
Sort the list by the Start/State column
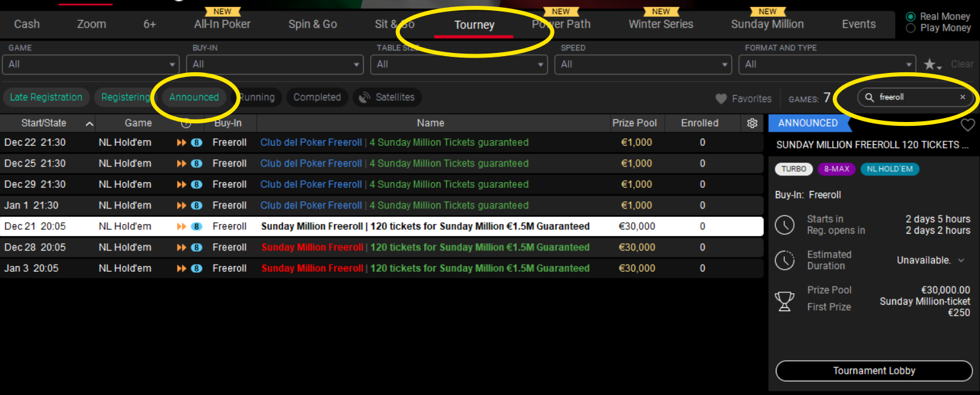click(x=44, y=123)
